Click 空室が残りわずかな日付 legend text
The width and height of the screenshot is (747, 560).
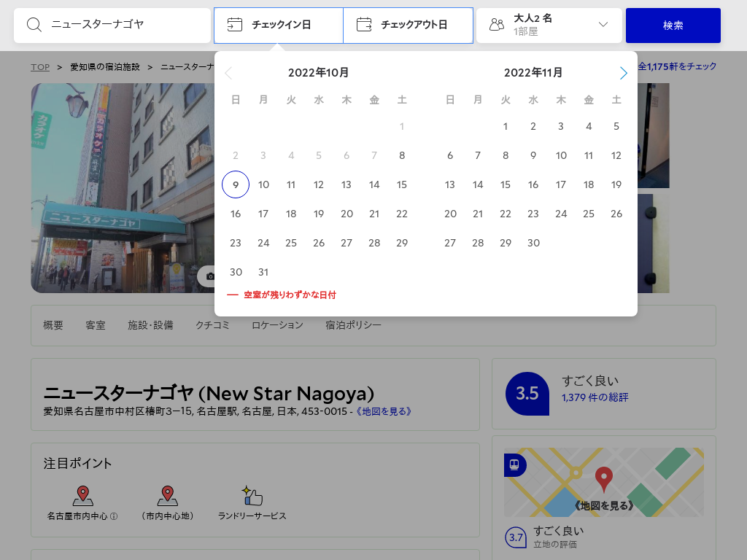[290, 295]
